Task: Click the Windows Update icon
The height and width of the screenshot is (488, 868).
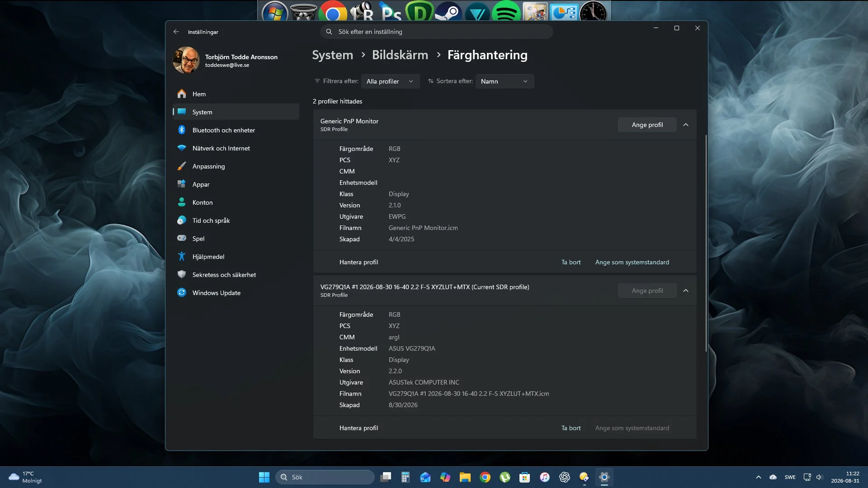Action: tap(182, 293)
